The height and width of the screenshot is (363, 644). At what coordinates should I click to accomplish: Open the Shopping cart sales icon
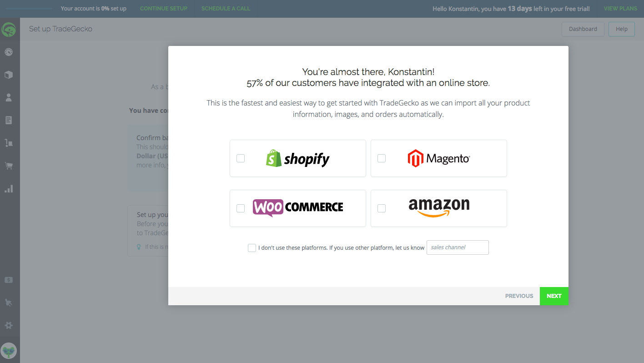(x=10, y=165)
